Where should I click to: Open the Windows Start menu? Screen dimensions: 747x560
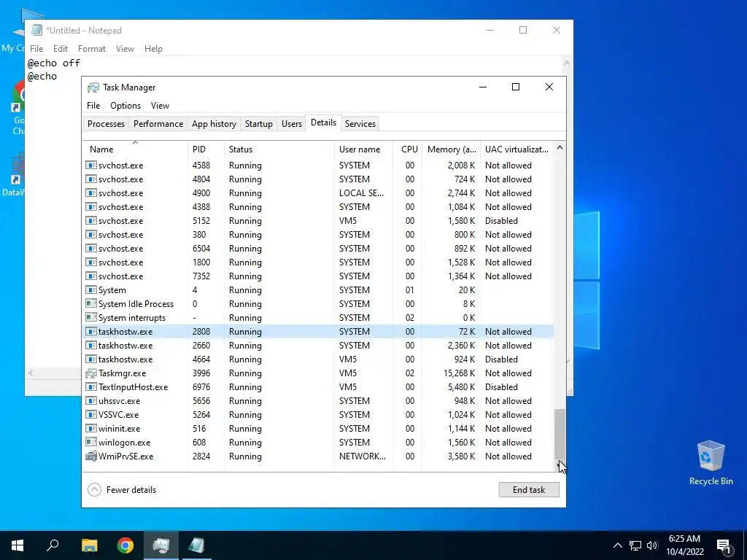click(18, 545)
